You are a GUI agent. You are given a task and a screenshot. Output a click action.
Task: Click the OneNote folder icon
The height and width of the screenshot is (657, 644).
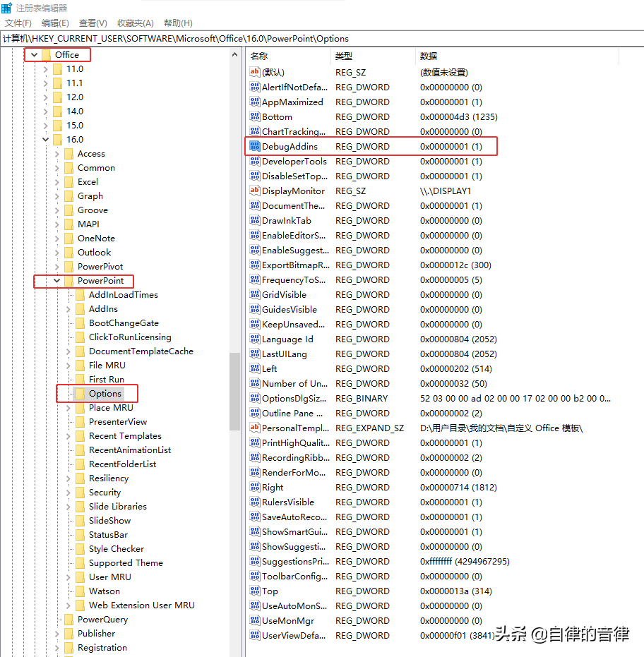[68, 239]
